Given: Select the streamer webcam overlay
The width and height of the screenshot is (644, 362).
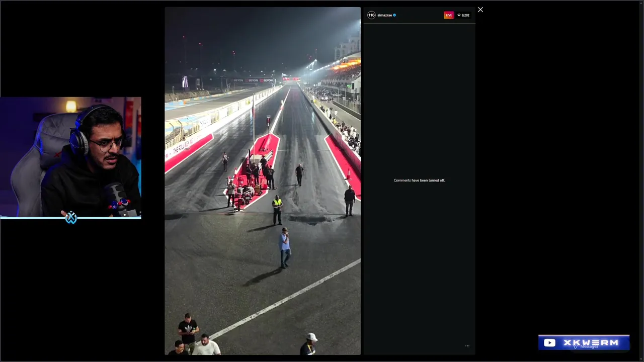Looking at the screenshot, I should [70, 157].
